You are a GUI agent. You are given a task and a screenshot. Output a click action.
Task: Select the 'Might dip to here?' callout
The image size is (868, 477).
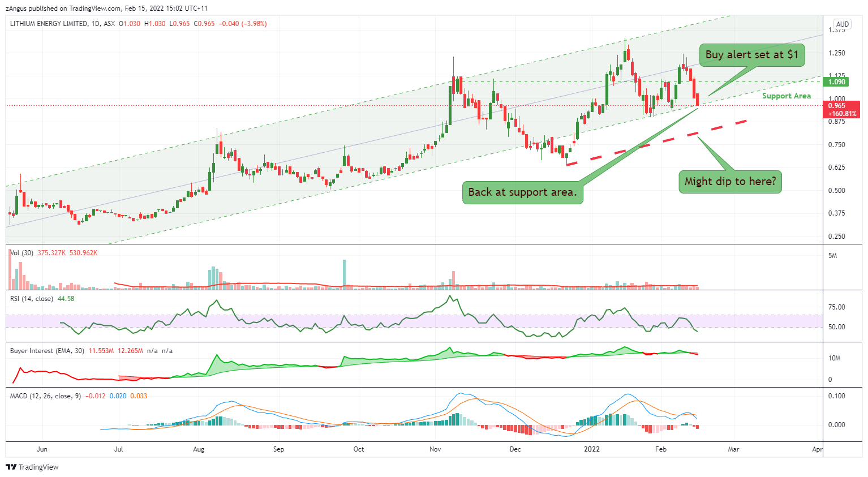tap(730, 182)
